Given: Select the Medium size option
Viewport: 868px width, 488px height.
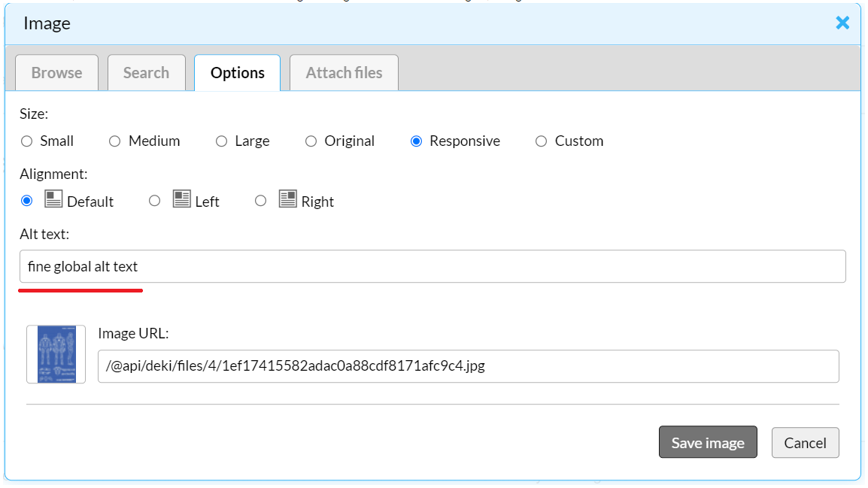Looking at the screenshot, I should (x=115, y=141).
